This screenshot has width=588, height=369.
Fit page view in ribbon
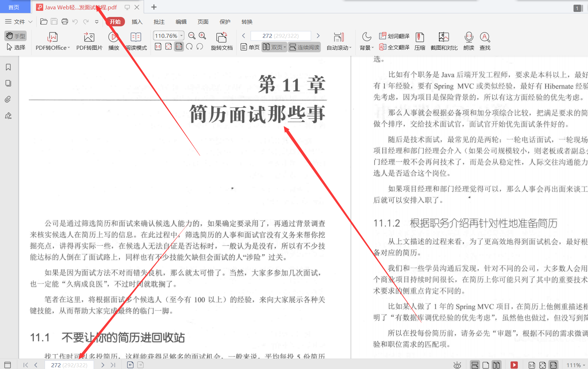click(x=169, y=46)
